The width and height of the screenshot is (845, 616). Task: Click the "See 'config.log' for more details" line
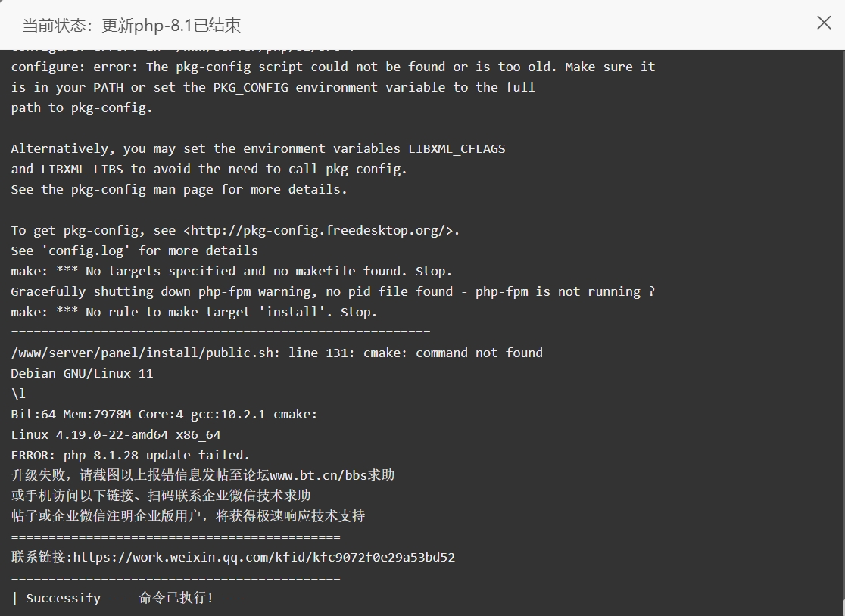point(134,250)
